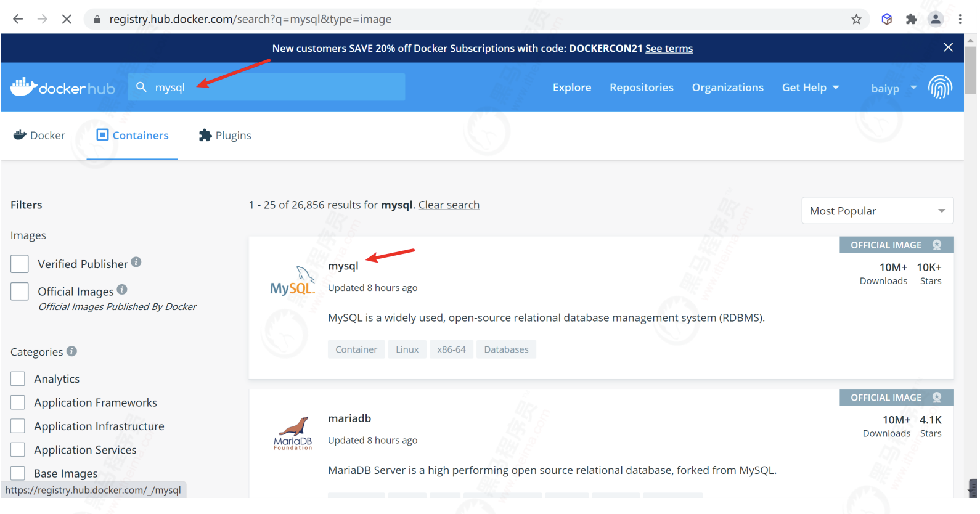This screenshot has width=980, height=514.
Task: Click the MariaDB Server description text
Action: click(552, 470)
